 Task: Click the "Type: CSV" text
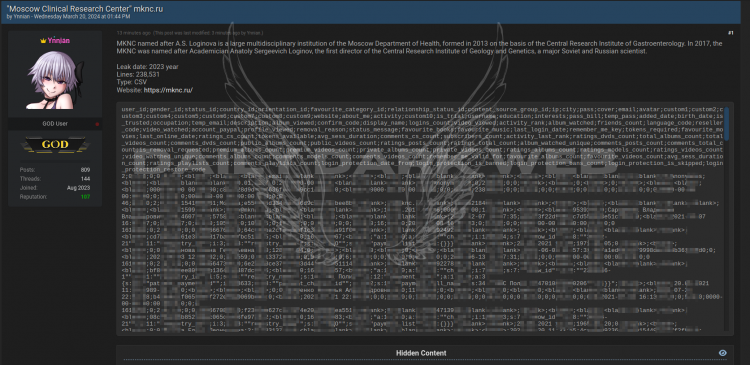coord(132,82)
